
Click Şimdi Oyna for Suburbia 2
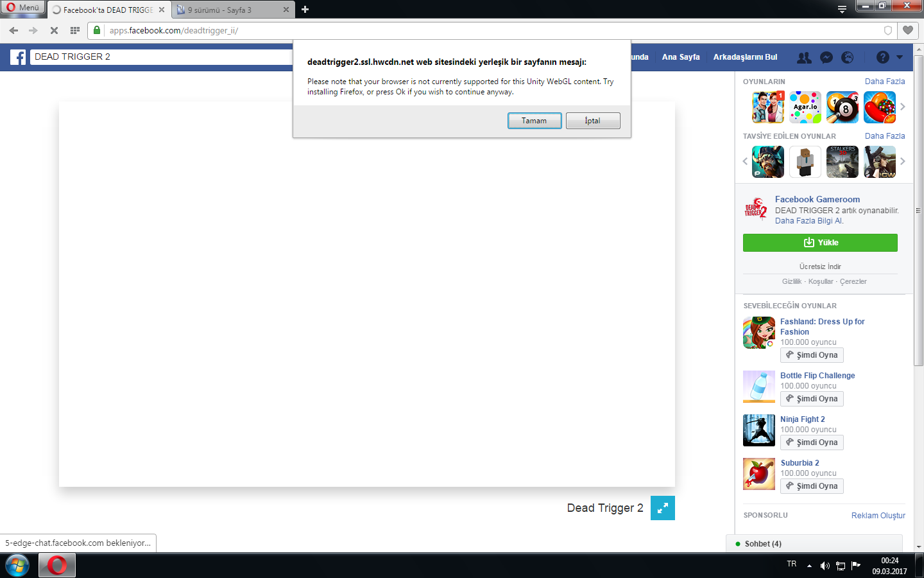812,486
